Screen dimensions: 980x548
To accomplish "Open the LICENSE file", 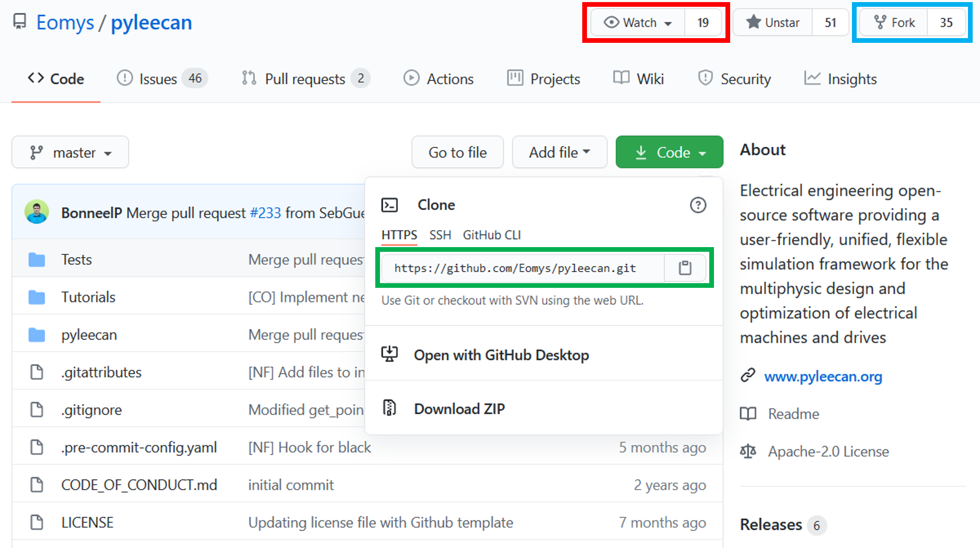I will click(87, 523).
